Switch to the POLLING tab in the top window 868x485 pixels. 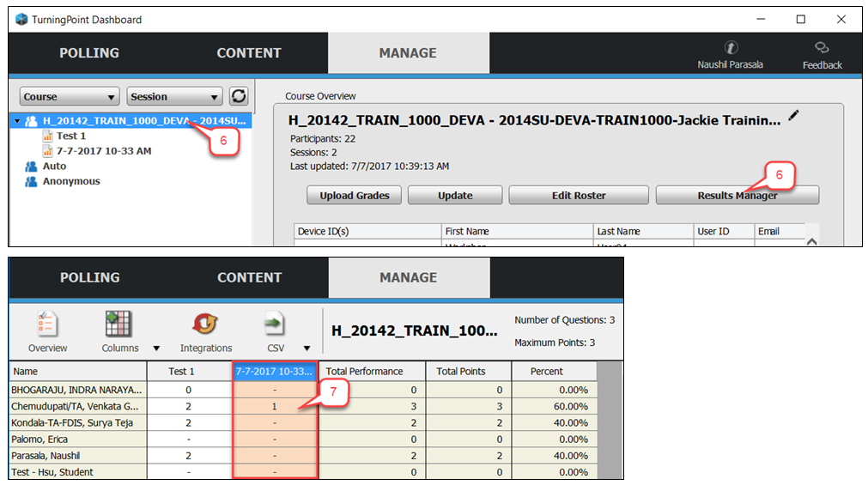[89, 52]
